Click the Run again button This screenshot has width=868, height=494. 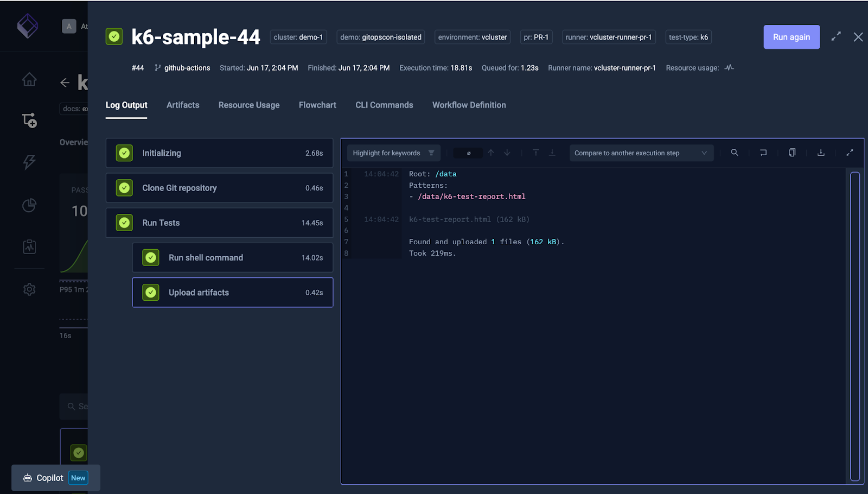tap(792, 37)
